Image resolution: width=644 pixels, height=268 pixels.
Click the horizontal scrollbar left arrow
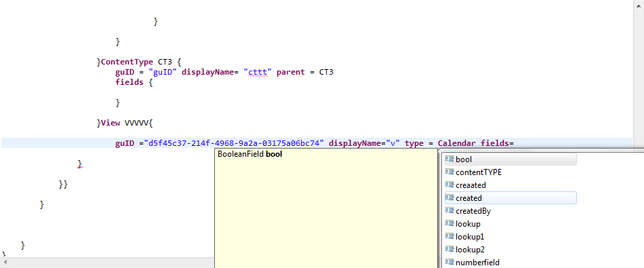[5, 262]
